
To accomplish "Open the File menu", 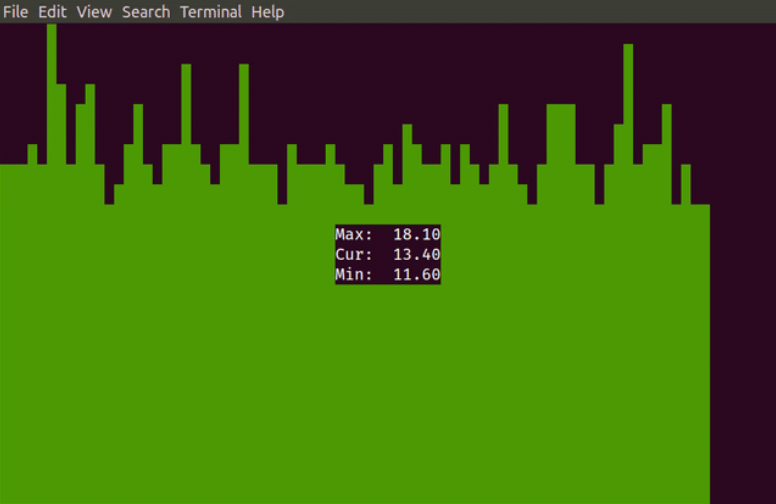I will click(15, 11).
